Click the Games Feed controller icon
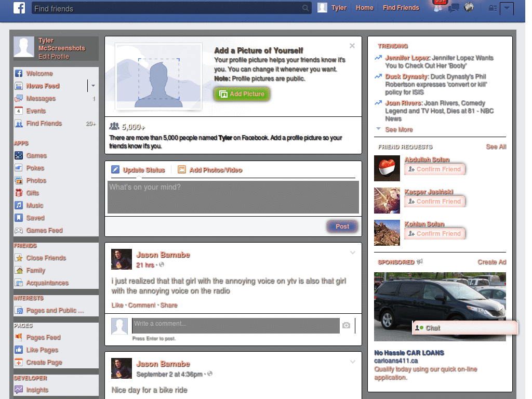Viewport: 532px width, 399px height. 19,230
